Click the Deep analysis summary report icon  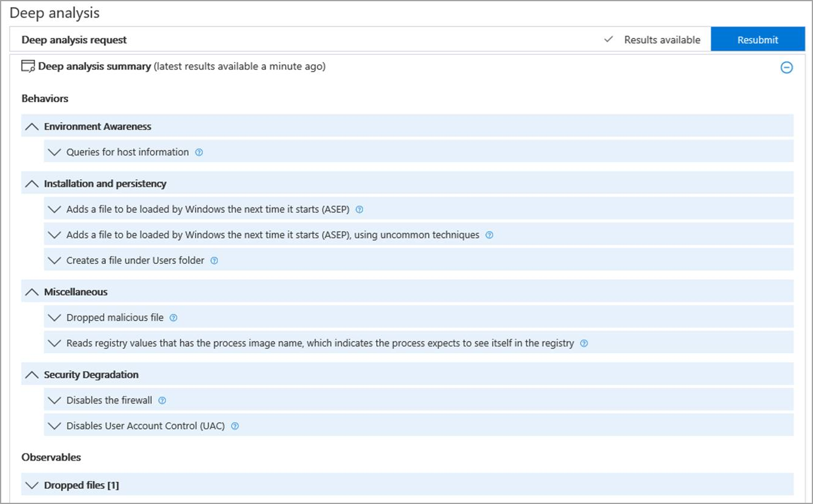point(28,66)
